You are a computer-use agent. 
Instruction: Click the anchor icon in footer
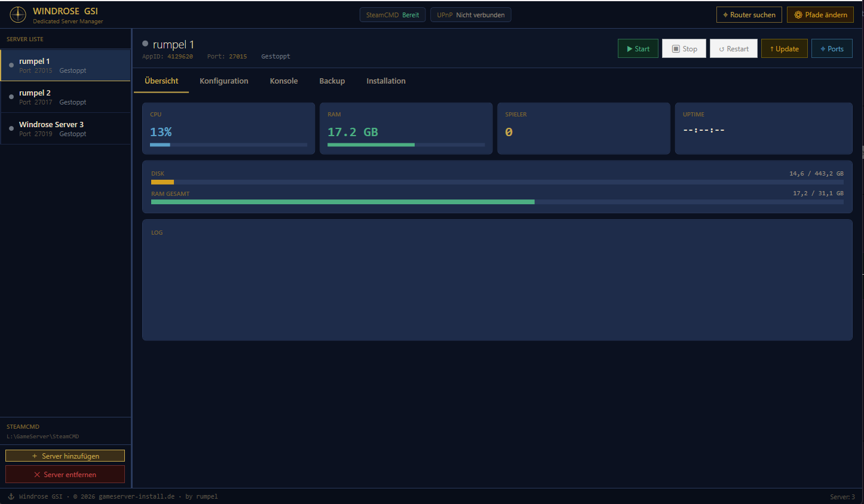(x=11, y=496)
